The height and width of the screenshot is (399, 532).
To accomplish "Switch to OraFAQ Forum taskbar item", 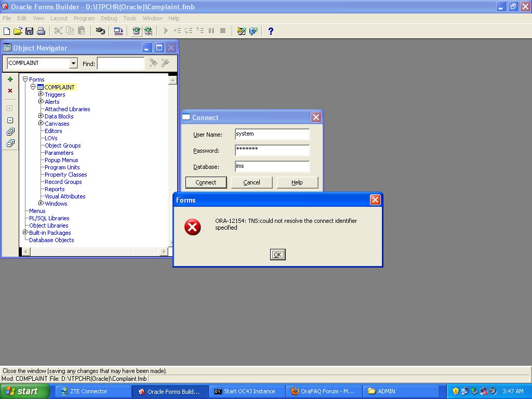I will click(322, 391).
